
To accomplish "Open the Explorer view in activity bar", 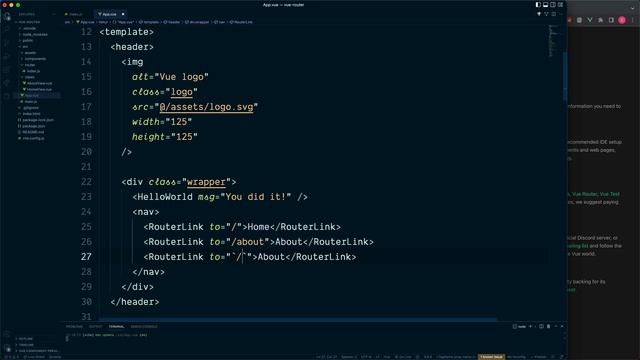I will point(7,16).
